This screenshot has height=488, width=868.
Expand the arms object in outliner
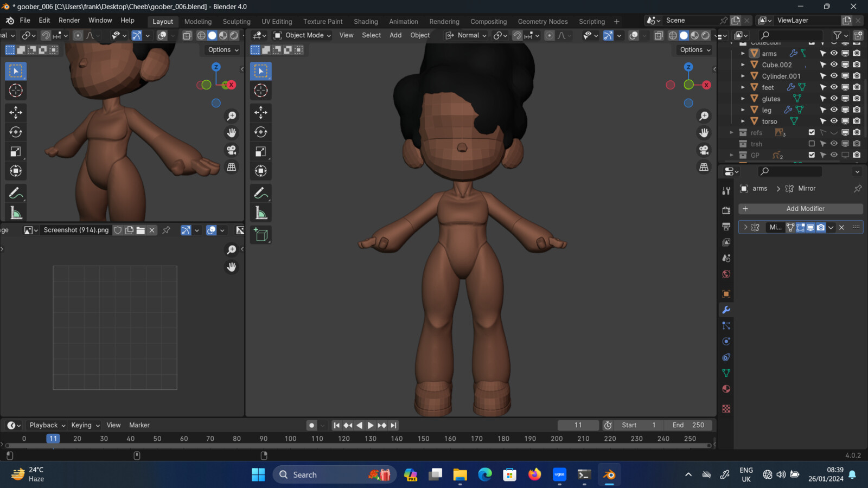coord(743,54)
